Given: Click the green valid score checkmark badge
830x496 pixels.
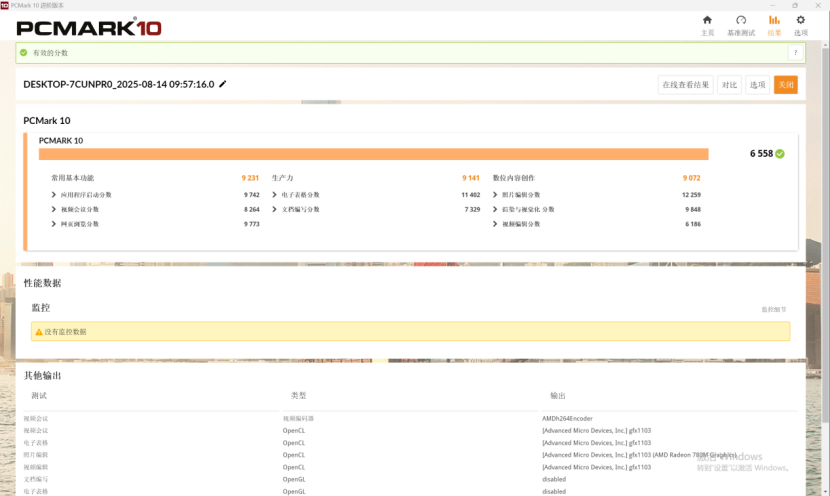Looking at the screenshot, I should (x=780, y=154).
